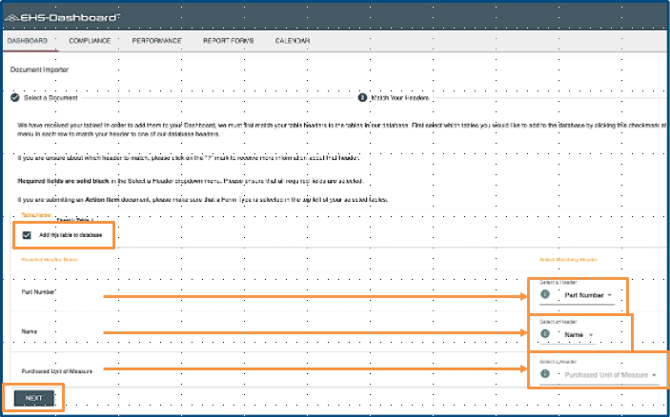
Task: Click the Select a Document step checkmark icon
Action: (x=14, y=97)
